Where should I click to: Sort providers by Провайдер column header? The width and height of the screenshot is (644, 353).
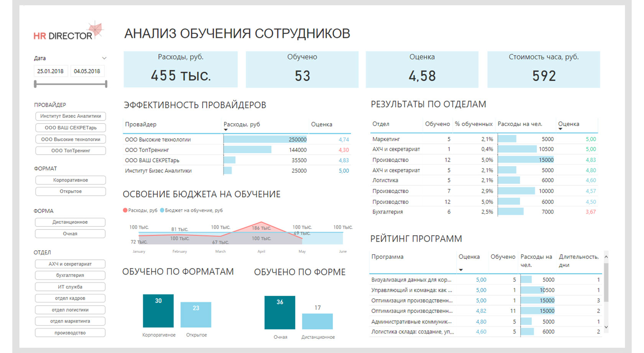point(141,124)
